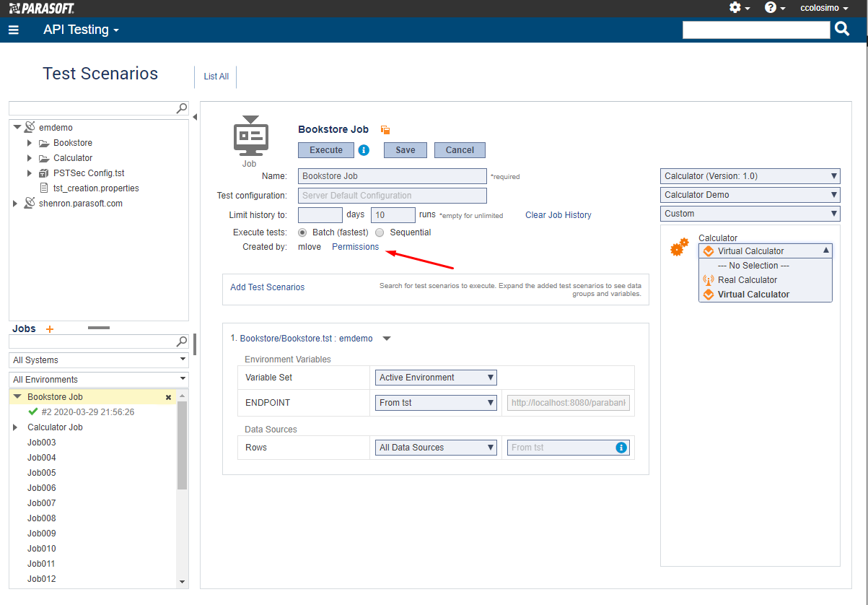Click the info icon next to Execute
Viewport: 868px width, 605px height.
point(364,150)
